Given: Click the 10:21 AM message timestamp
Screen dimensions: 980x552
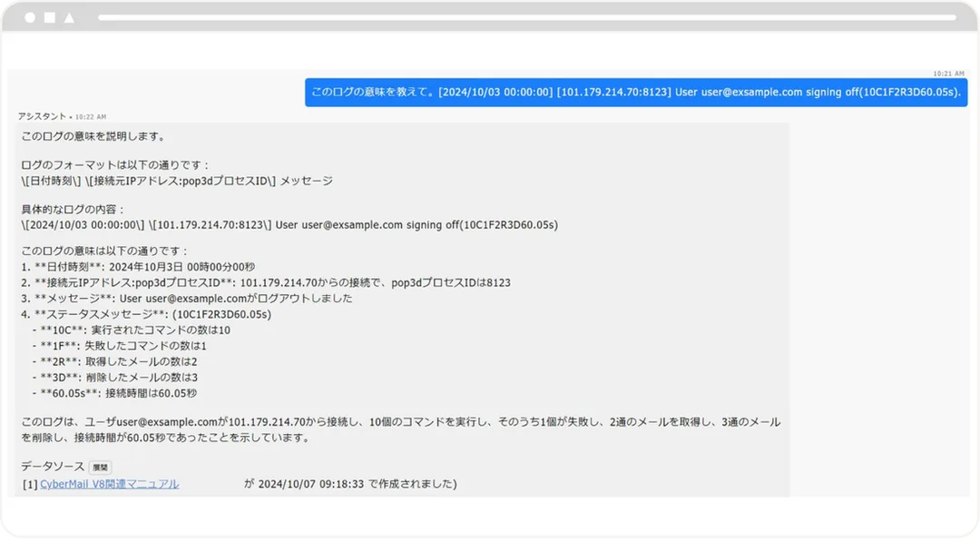Looking at the screenshot, I should (x=948, y=74).
